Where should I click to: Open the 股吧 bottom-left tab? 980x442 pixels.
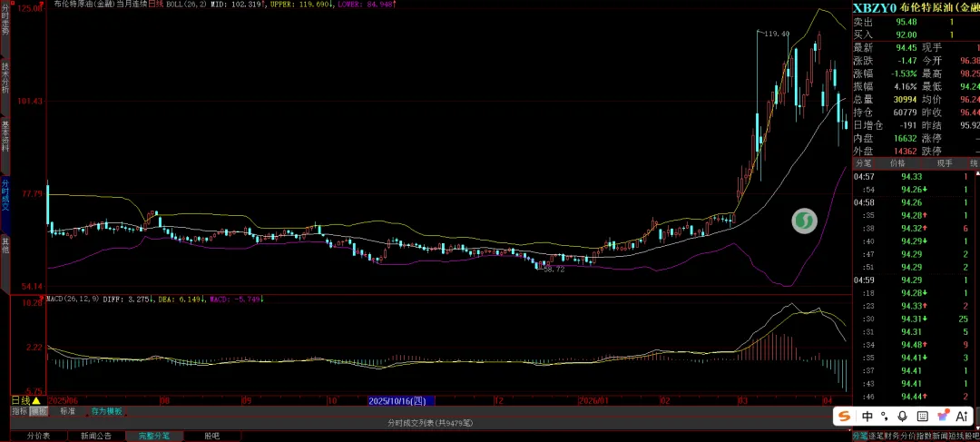pyautogui.click(x=211, y=436)
